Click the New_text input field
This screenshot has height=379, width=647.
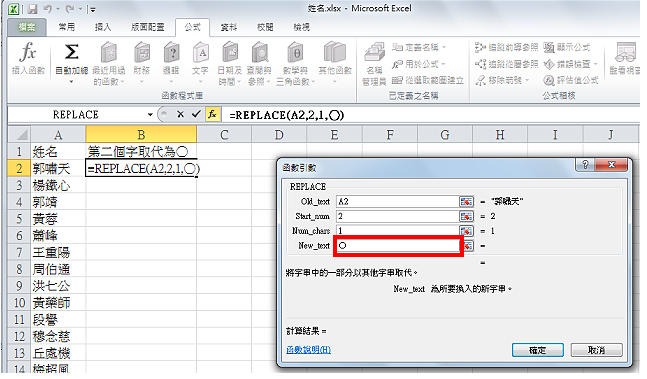point(397,246)
